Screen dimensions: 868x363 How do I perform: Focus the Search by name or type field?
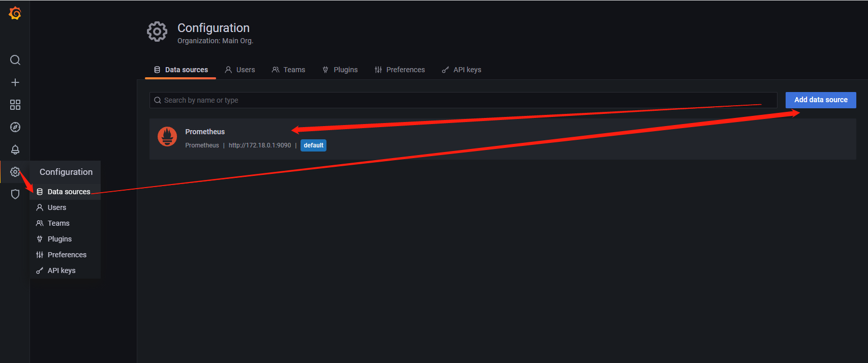coord(463,100)
